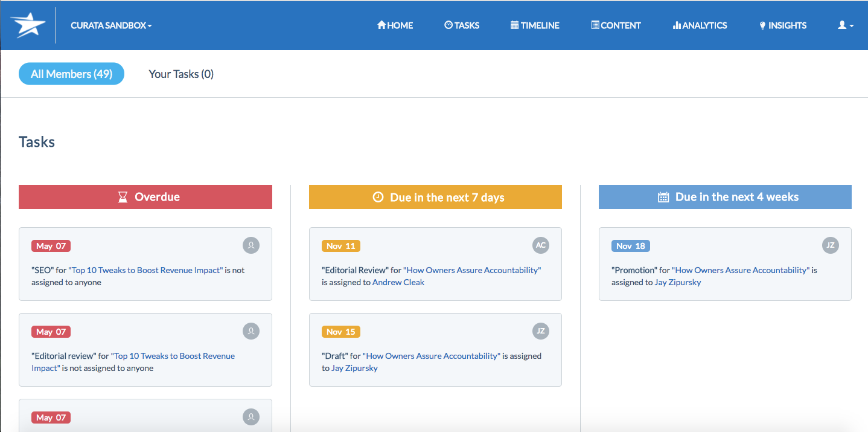
Task: Open the Content section
Action: click(x=616, y=25)
